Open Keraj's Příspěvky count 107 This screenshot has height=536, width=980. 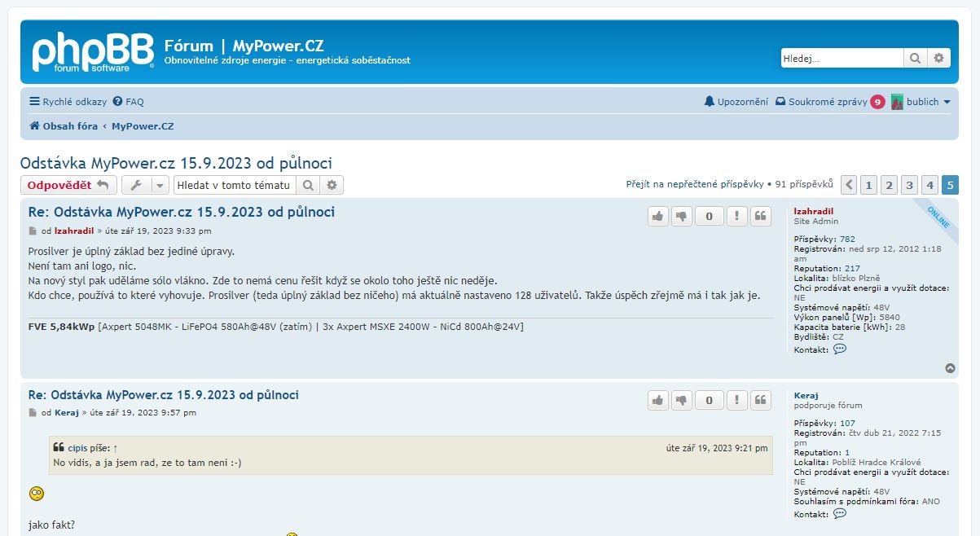[x=847, y=424]
